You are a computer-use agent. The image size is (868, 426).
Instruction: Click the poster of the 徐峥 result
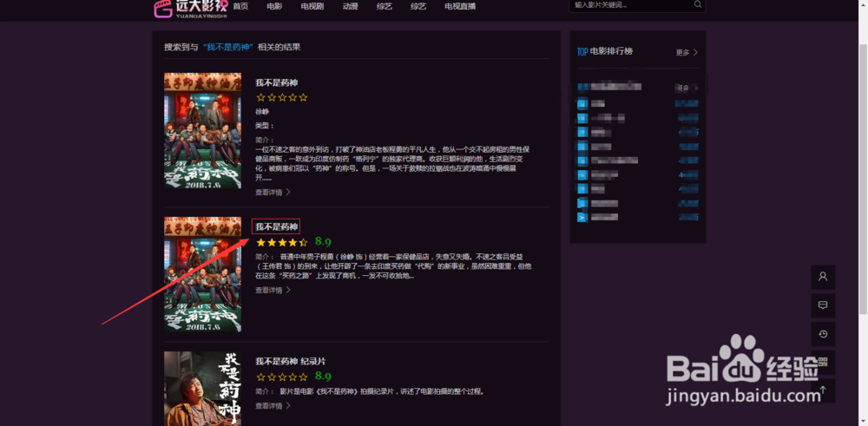(x=202, y=130)
